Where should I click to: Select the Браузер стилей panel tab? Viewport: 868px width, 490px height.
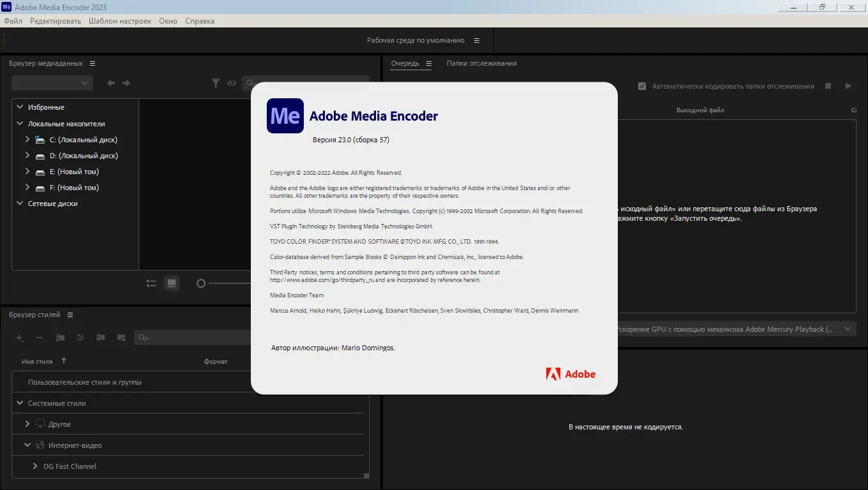coord(35,315)
